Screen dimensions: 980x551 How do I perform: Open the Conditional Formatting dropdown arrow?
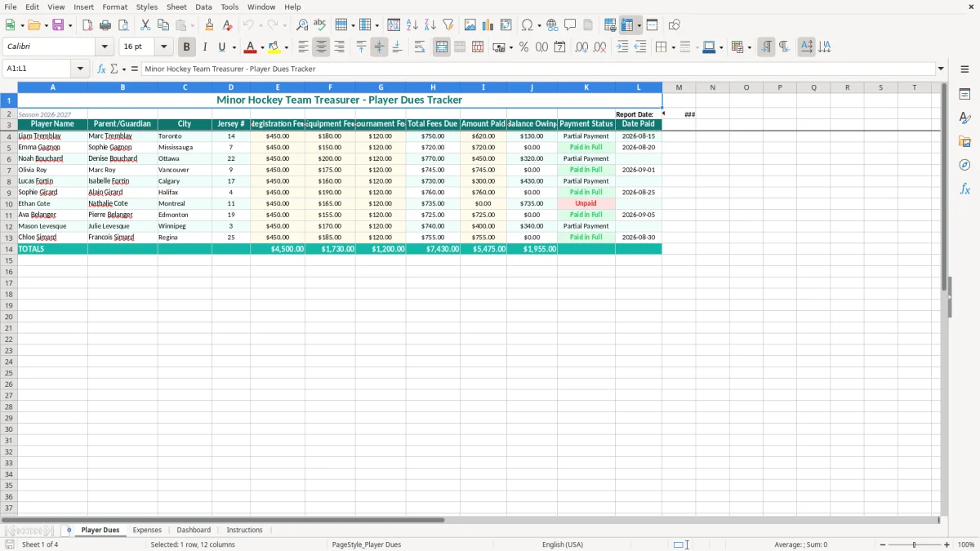coord(749,47)
